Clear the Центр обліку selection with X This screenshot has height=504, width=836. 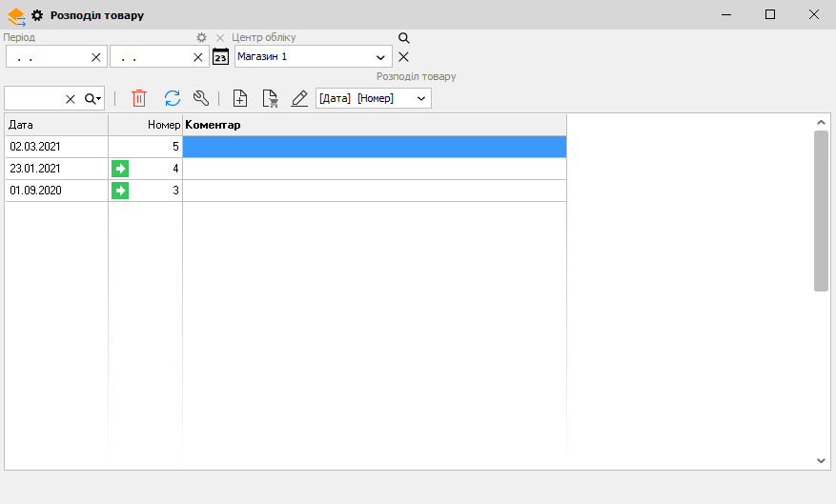[x=403, y=57]
